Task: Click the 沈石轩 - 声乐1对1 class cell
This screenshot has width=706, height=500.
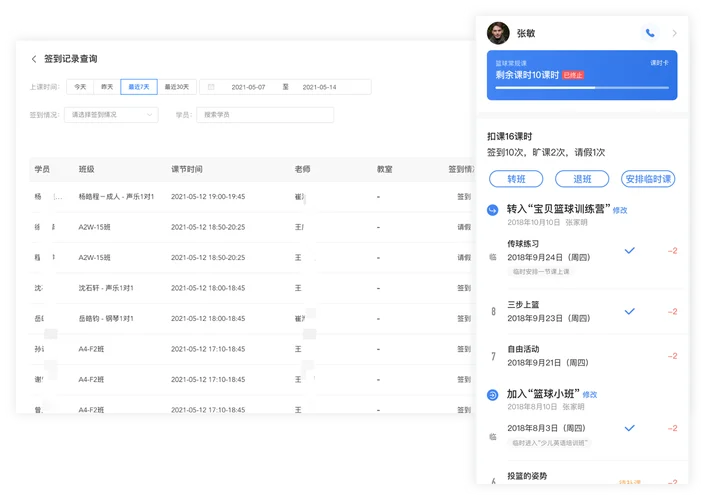Action: pos(106,288)
